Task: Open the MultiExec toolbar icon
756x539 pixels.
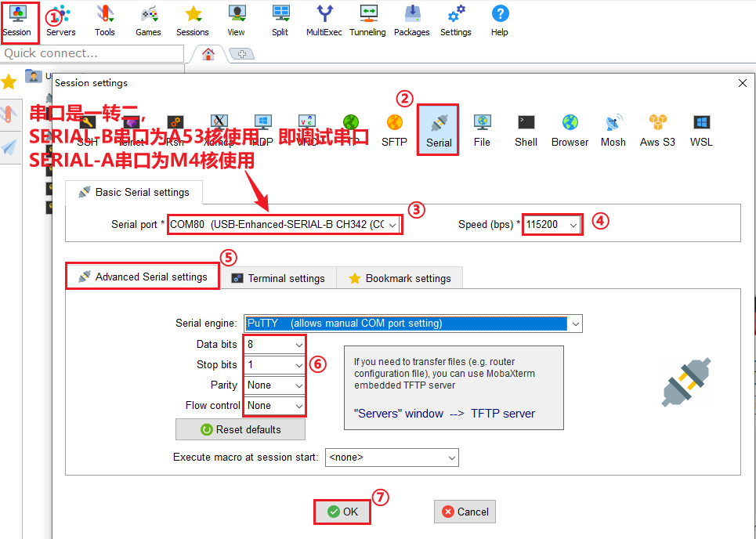Action: 324,20
